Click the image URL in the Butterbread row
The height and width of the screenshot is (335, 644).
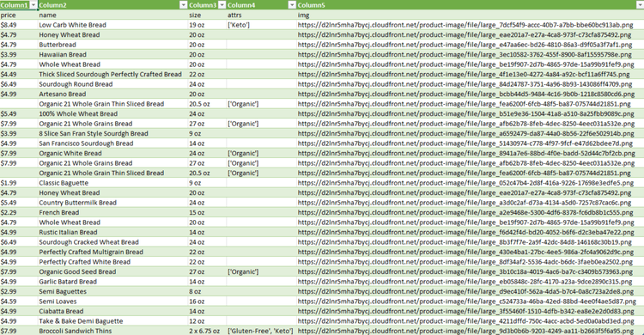(465, 45)
